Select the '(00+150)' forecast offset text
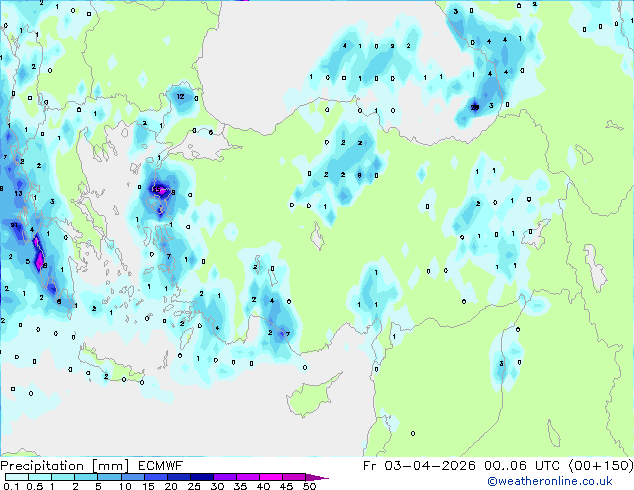The image size is (634, 490). pyautogui.click(x=601, y=466)
